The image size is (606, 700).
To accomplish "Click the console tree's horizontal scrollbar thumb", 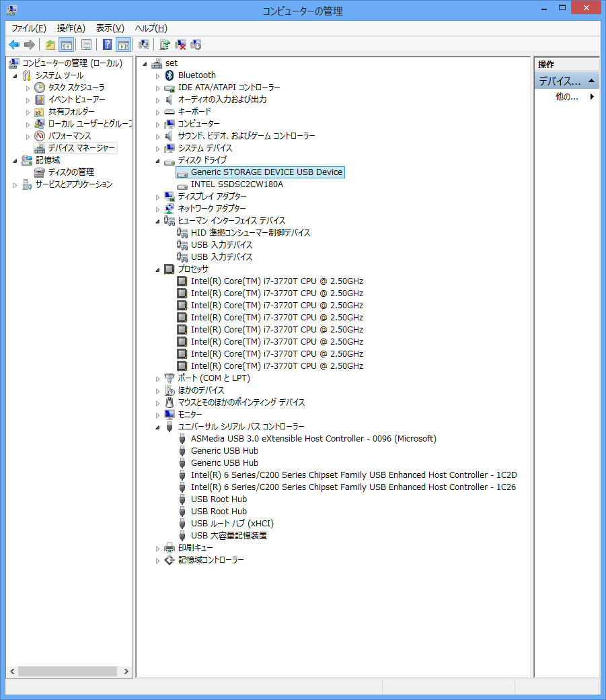I will [67, 671].
